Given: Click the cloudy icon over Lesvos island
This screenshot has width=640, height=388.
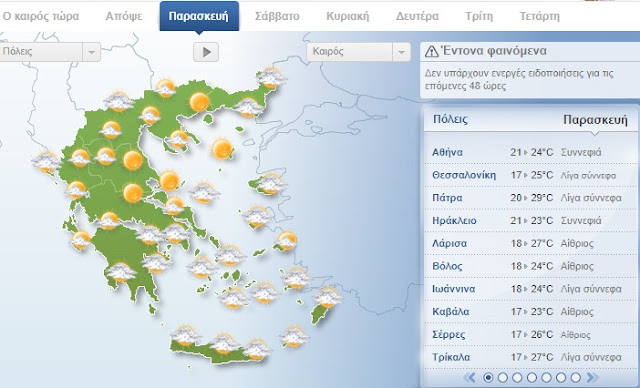Looking at the screenshot, I should [270, 184].
